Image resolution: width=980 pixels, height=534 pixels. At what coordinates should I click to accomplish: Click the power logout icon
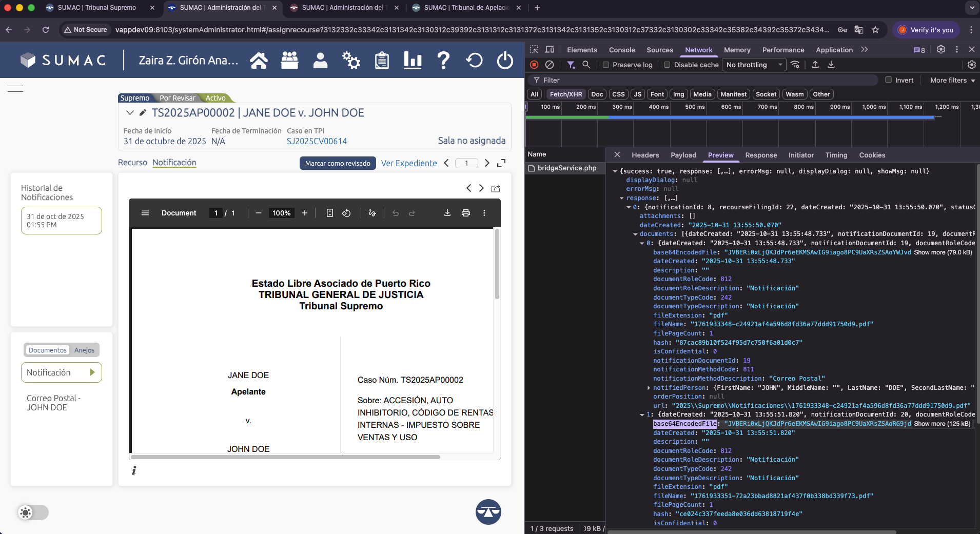pos(505,61)
